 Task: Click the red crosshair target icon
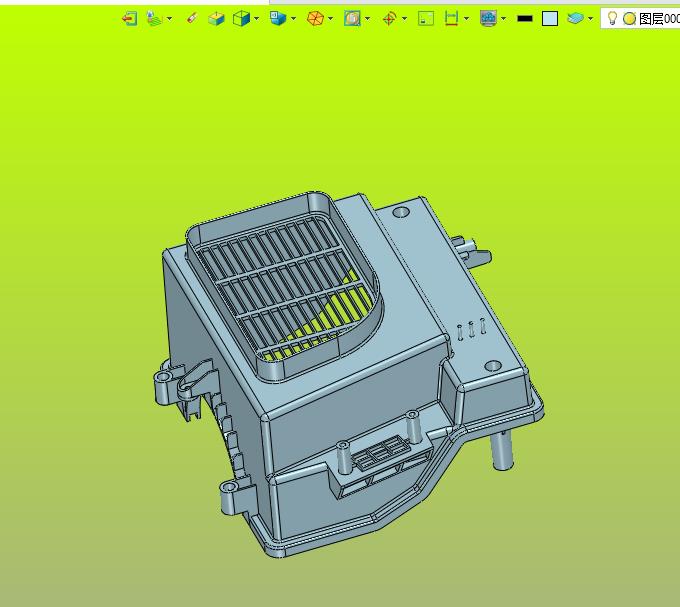tap(389, 19)
